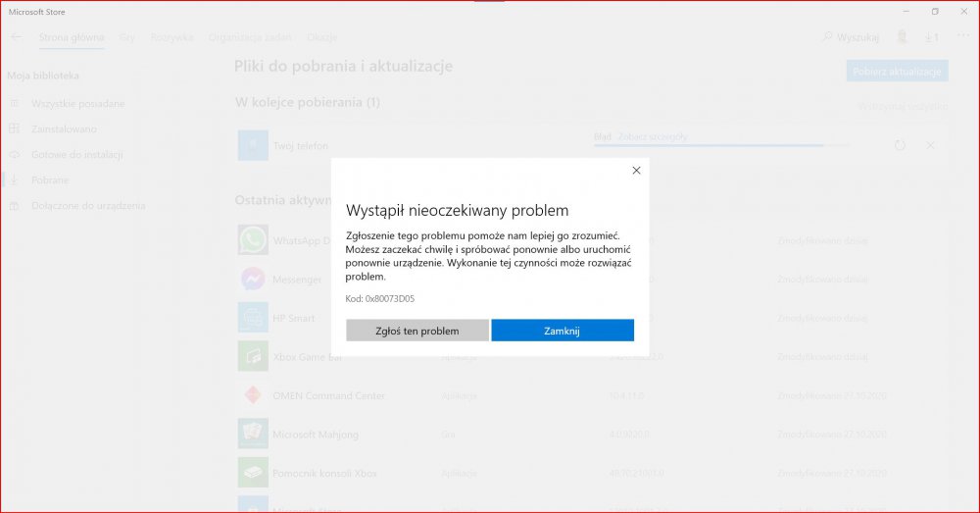Open the OMEN Command Center icon

253,395
